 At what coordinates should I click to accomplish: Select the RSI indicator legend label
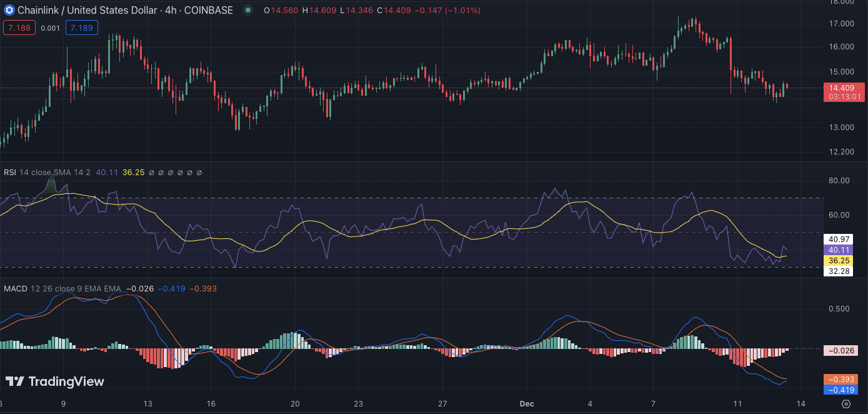(x=10, y=172)
